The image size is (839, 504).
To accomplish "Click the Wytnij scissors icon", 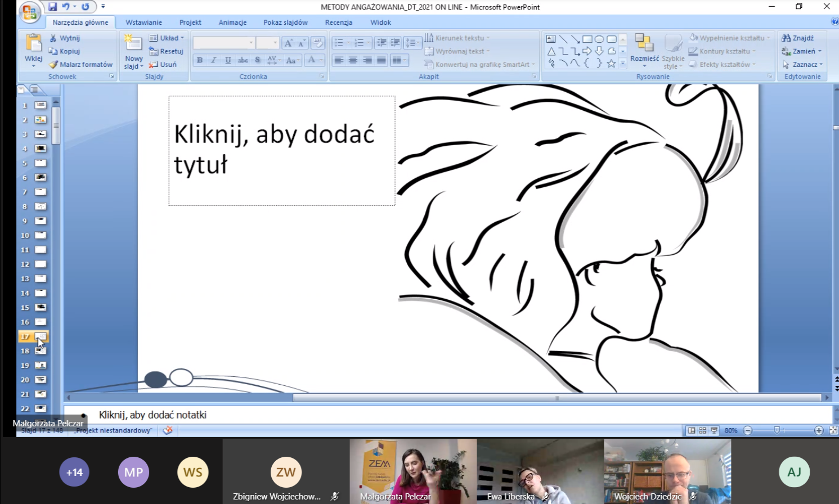I will click(x=53, y=38).
